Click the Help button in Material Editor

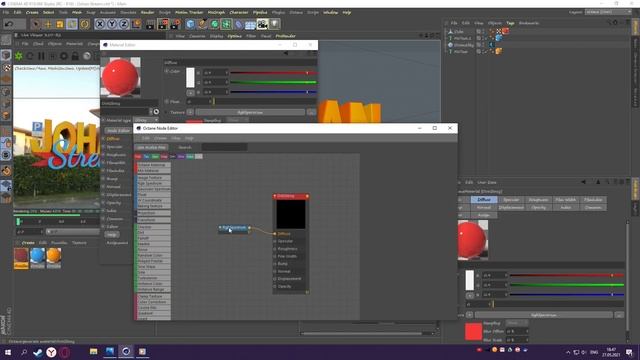(x=112, y=235)
